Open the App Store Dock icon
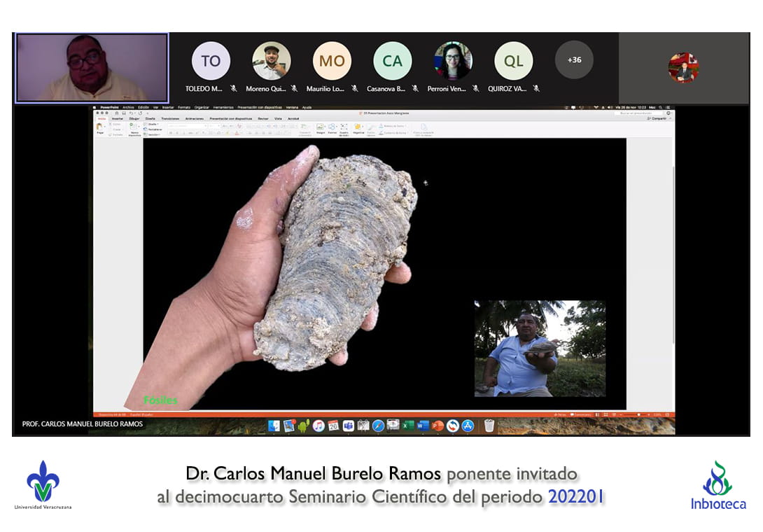This screenshot has height=532, width=763. click(468, 426)
